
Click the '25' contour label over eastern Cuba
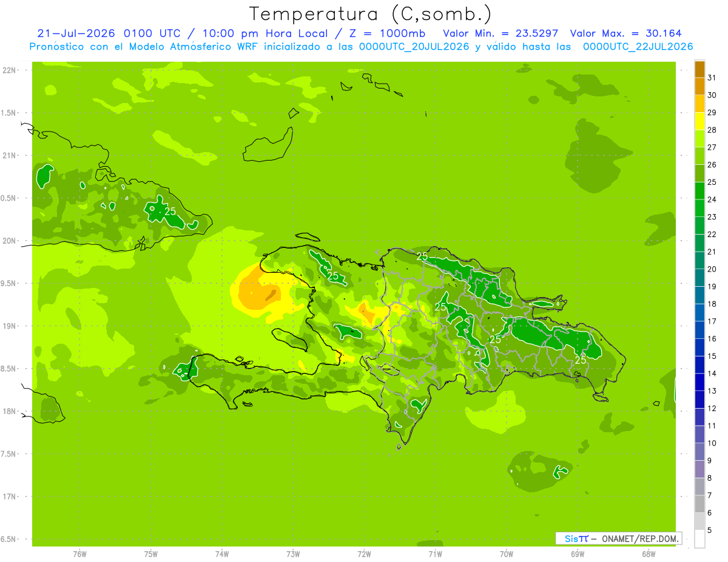point(170,212)
